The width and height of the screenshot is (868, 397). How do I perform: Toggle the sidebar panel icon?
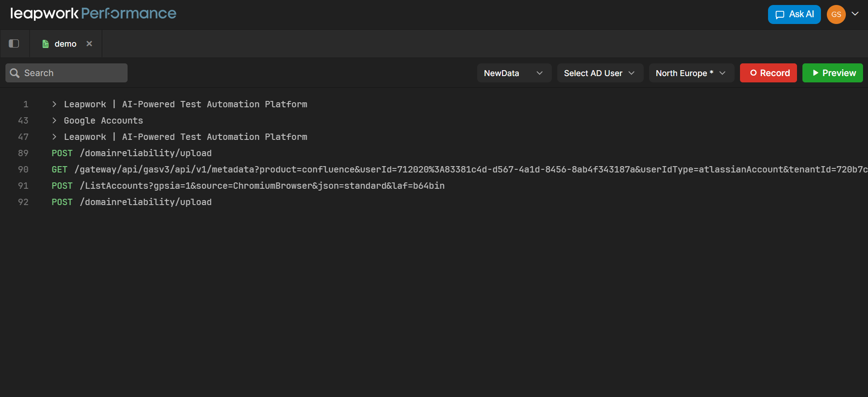pos(14,43)
